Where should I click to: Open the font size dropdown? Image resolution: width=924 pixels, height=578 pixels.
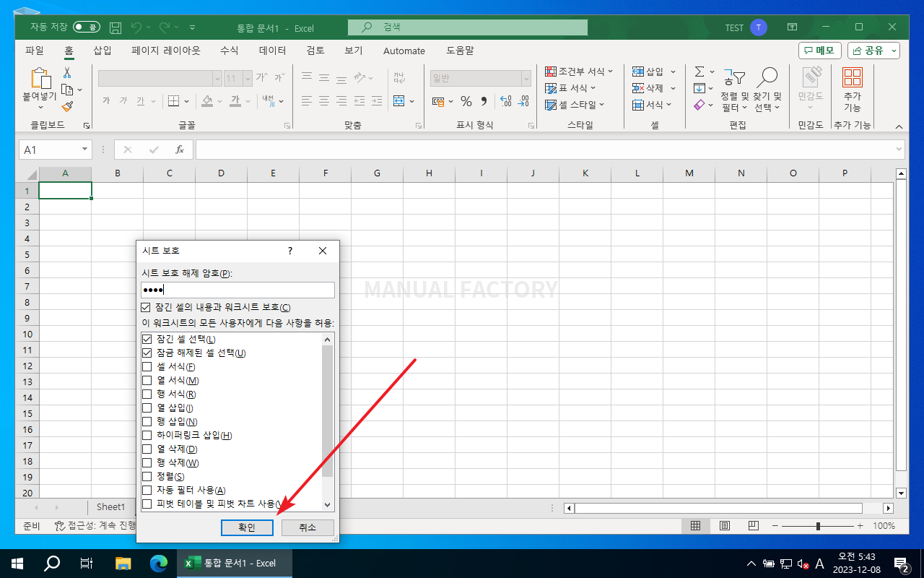248,78
